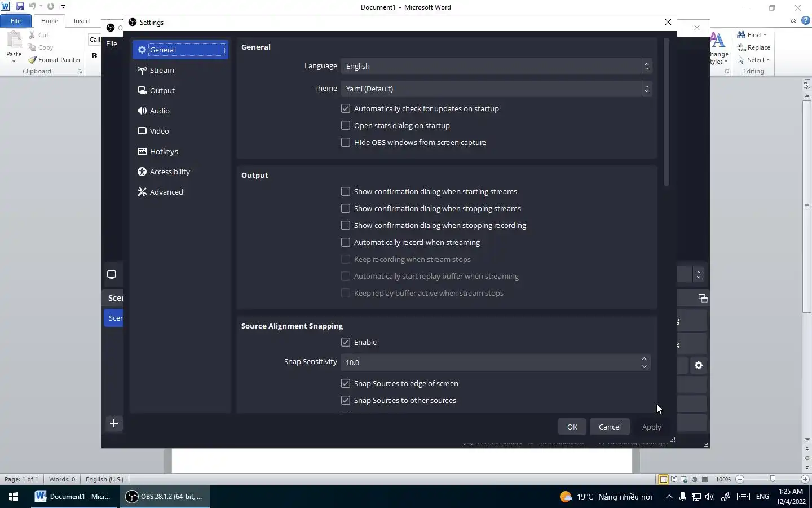The width and height of the screenshot is (812, 508).
Task: Click the gear icon in the OBS window
Action: click(699, 365)
